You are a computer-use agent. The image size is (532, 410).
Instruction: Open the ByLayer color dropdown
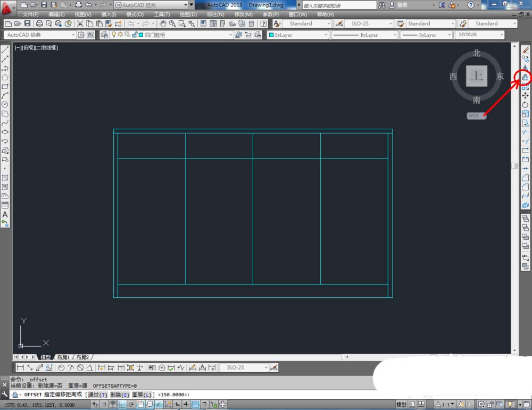[x=298, y=35]
